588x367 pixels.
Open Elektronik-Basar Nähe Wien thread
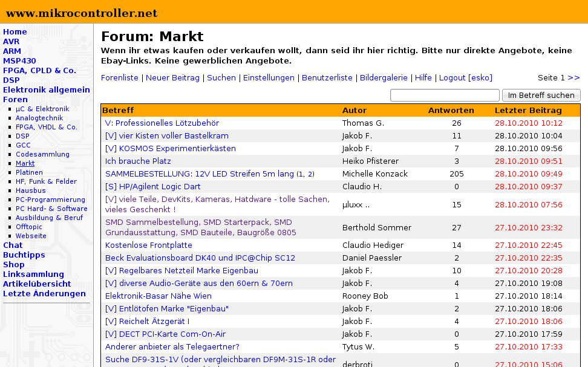coord(158,296)
